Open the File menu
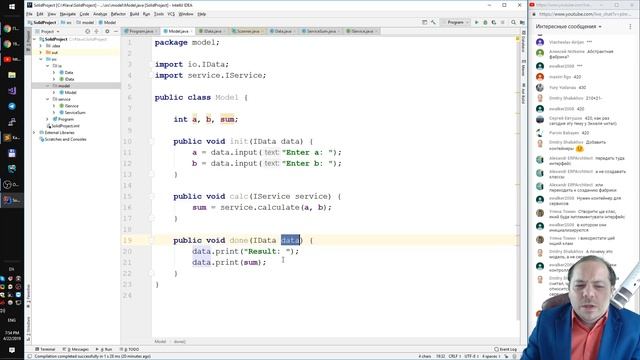Image resolution: width=640 pixels, height=360 pixels. click(x=29, y=14)
